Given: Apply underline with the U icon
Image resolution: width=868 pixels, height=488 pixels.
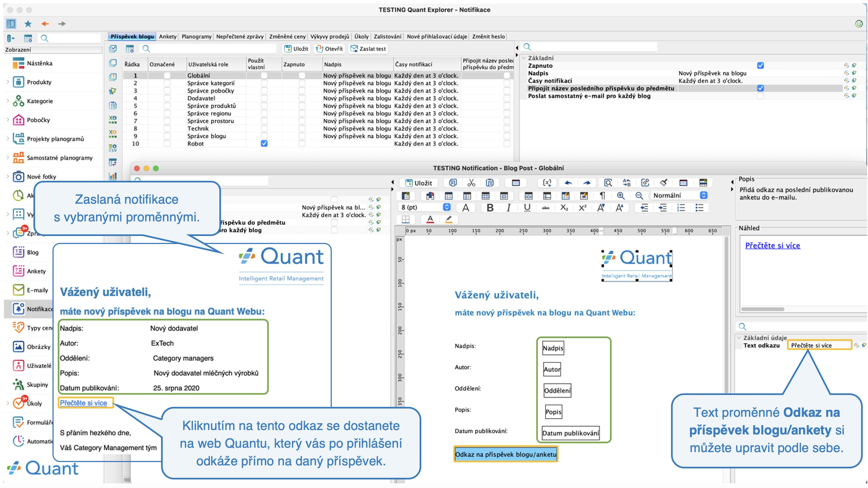Looking at the screenshot, I should 527,208.
